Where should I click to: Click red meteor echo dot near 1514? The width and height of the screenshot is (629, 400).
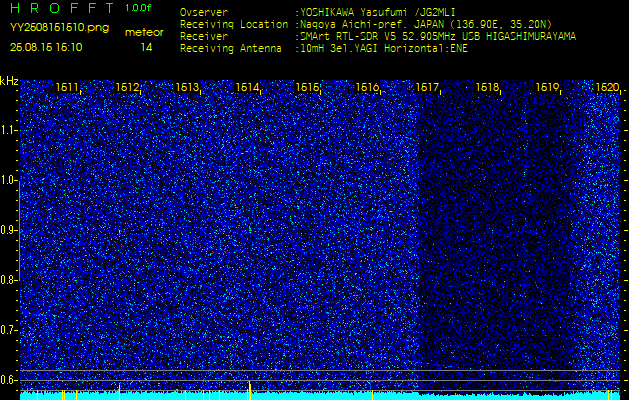click(250, 229)
